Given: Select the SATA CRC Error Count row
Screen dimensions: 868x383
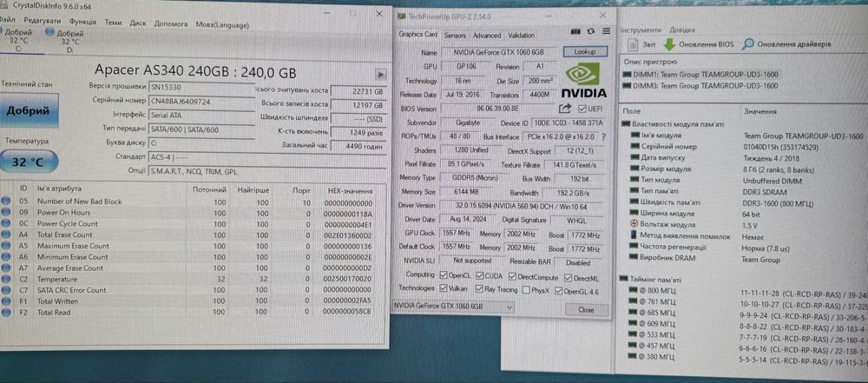Looking at the screenshot, I should 193,290.
